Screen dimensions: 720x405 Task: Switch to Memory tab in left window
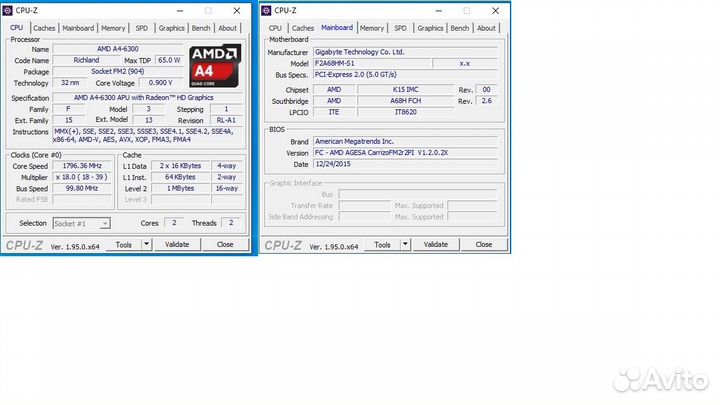click(113, 28)
